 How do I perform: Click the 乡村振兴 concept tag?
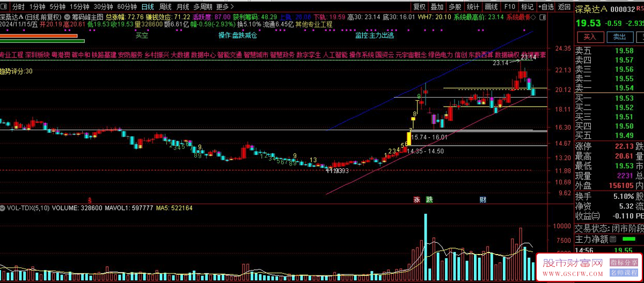157,55
